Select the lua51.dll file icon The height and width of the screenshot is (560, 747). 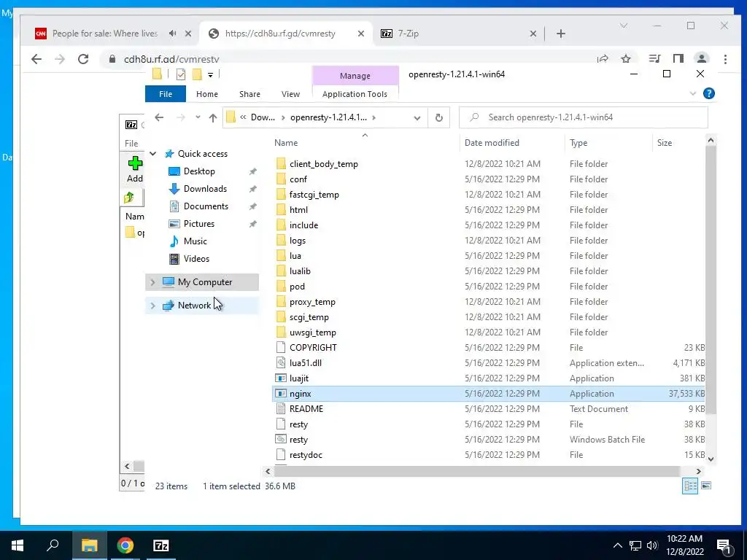(x=281, y=363)
